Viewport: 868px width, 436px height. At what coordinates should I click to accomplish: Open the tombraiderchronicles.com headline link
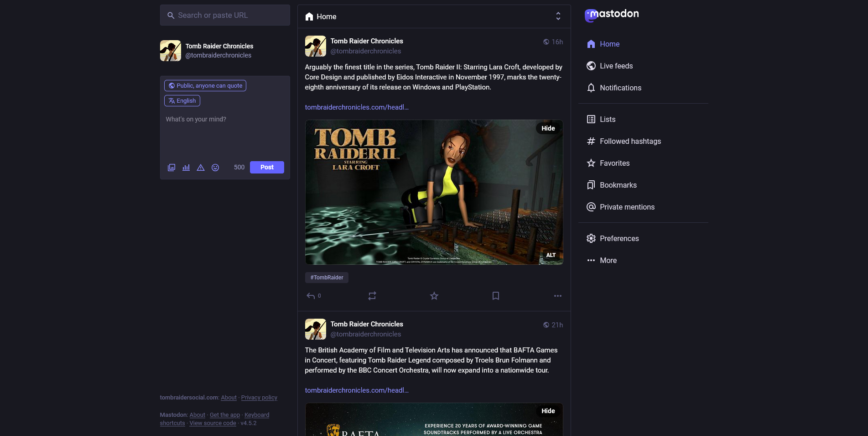tap(357, 107)
